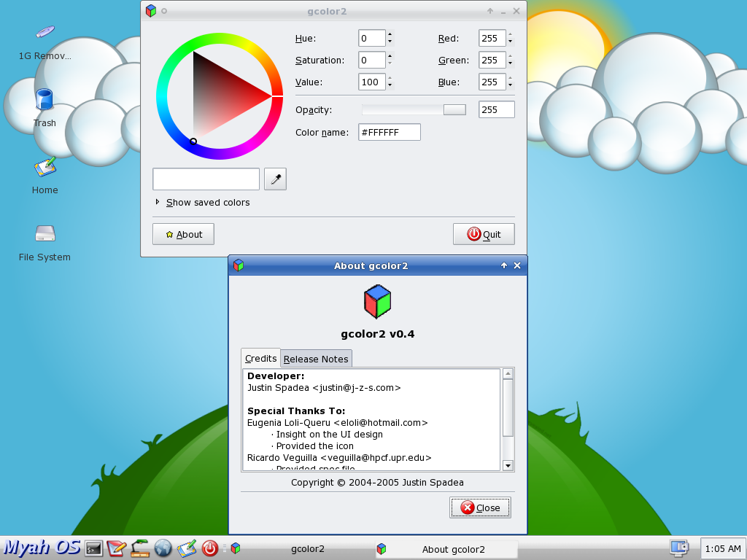Click the credits scrollbar down arrow

508,466
